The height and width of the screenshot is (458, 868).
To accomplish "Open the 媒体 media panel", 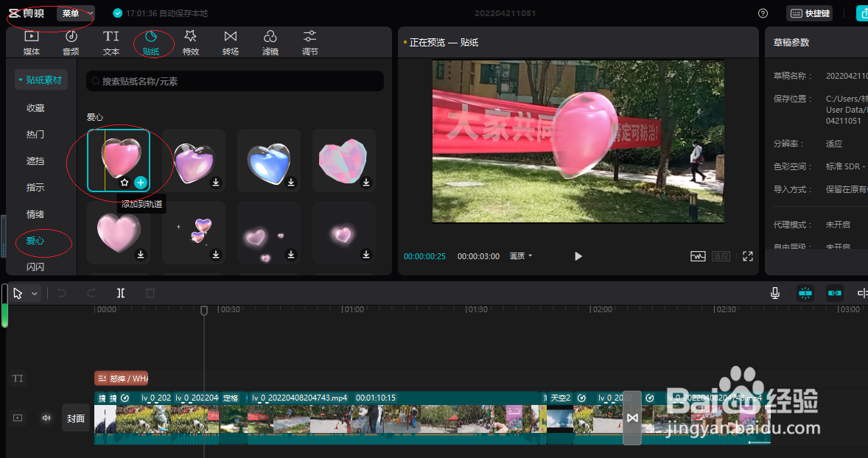I will click(31, 41).
